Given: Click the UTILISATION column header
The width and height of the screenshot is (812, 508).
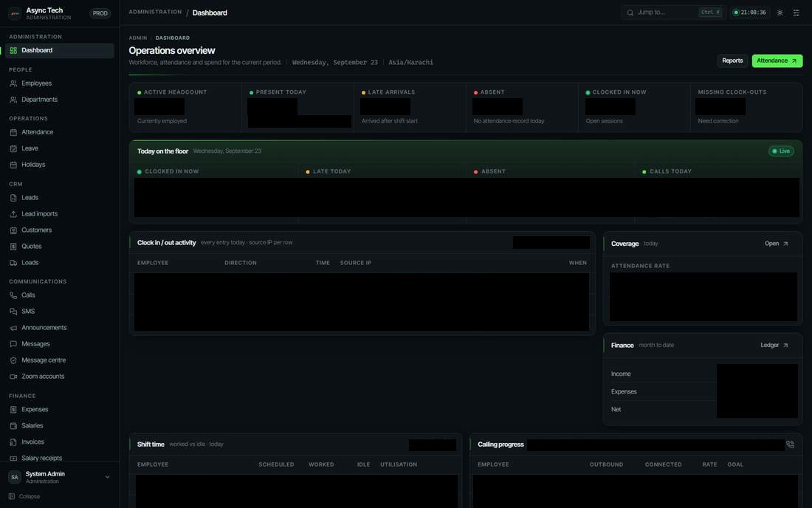Looking at the screenshot, I should 399,464.
